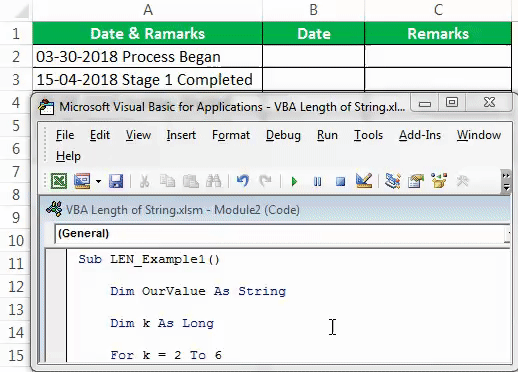
Task: Open the View menu
Action: click(138, 135)
